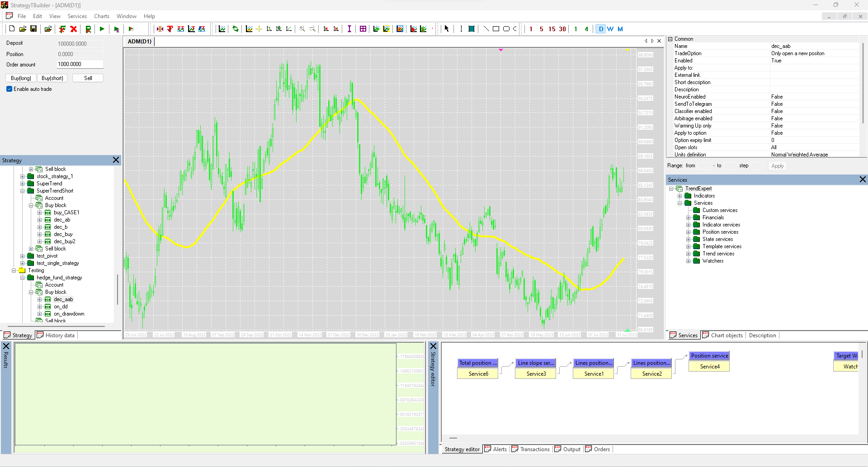
Task: Click the green circular refresh arrows icon
Action: 235,29
